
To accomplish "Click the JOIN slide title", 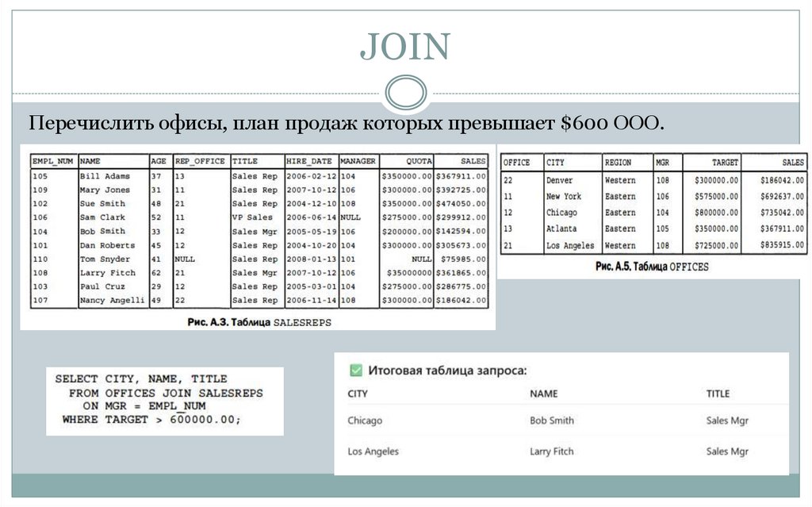I will 405,48.
